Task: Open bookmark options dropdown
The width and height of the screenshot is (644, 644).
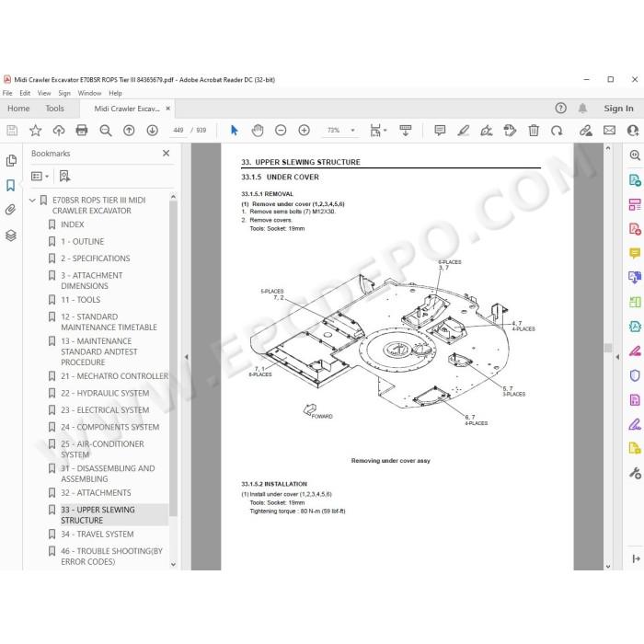Action: coord(40,177)
